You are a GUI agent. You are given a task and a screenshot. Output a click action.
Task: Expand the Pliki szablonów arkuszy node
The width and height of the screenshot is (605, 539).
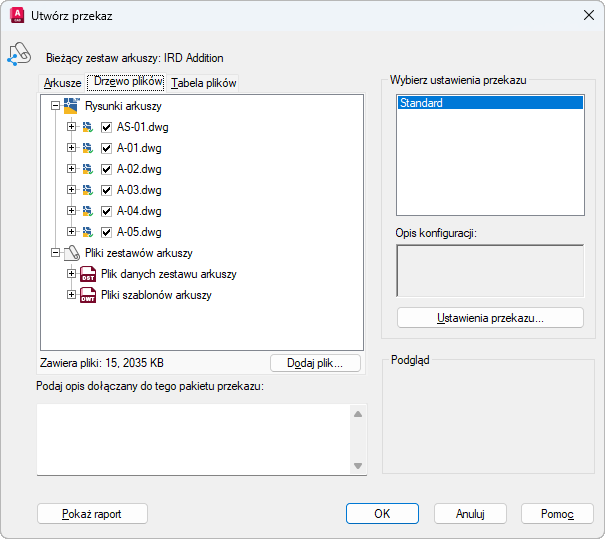pyautogui.click(x=71, y=295)
